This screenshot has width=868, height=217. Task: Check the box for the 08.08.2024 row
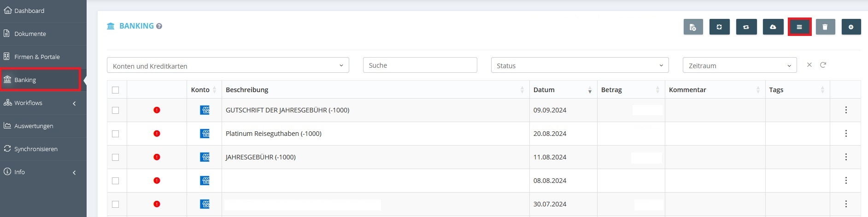pyautogui.click(x=116, y=181)
